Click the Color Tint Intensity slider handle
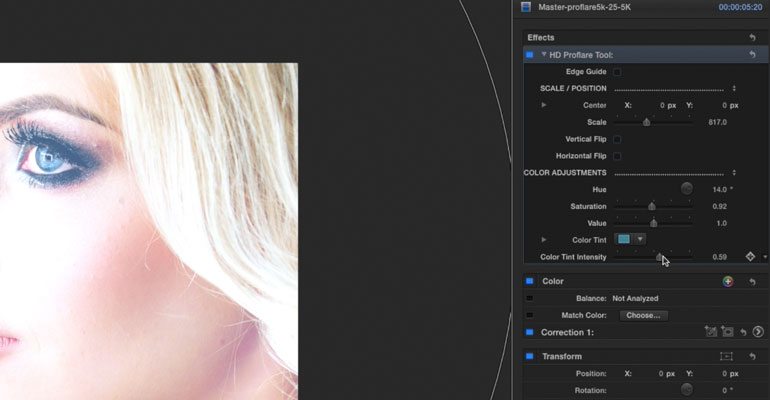 [x=659, y=257]
